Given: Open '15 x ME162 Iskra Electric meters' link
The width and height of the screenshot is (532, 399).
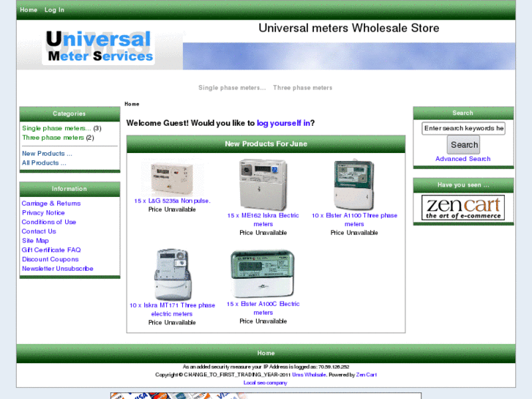Looking at the screenshot, I should (x=263, y=220).
